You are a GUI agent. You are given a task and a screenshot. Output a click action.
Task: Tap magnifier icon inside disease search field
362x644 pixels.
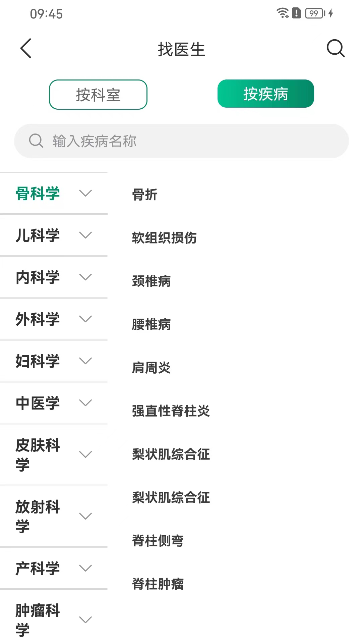point(36,141)
